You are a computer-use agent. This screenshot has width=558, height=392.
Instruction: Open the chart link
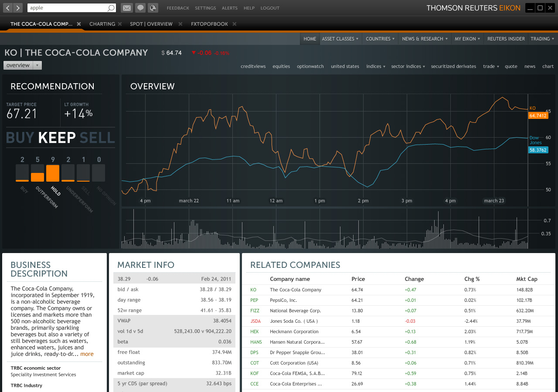click(548, 66)
